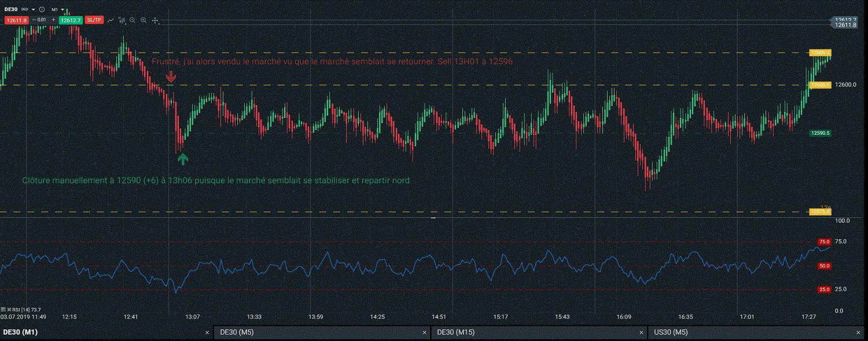Increase trade volume with the plus button

[53, 20]
